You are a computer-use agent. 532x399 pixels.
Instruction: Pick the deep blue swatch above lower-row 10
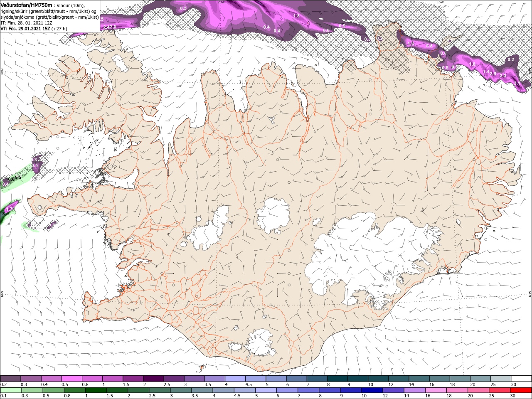pos(372,390)
